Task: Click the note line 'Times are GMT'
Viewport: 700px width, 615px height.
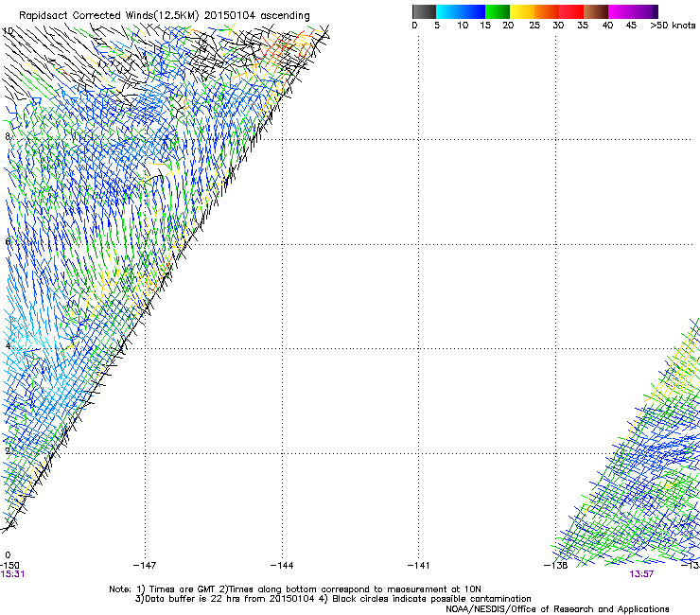Action: tap(183, 589)
